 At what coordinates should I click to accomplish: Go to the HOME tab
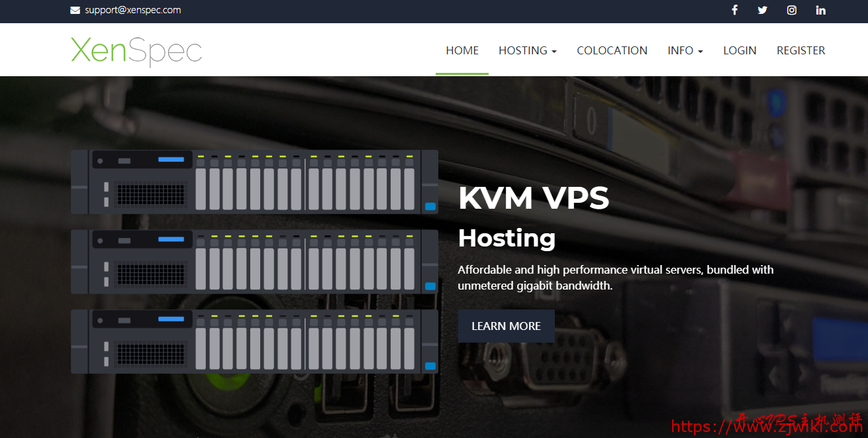(x=462, y=50)
